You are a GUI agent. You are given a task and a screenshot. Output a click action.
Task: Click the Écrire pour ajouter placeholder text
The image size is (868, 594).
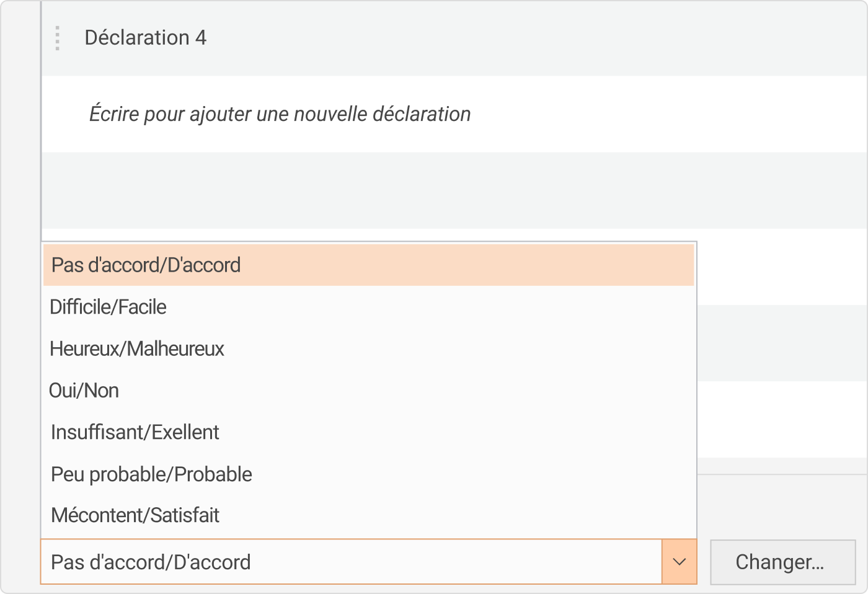pyautogui.click(x=281, y=114)
